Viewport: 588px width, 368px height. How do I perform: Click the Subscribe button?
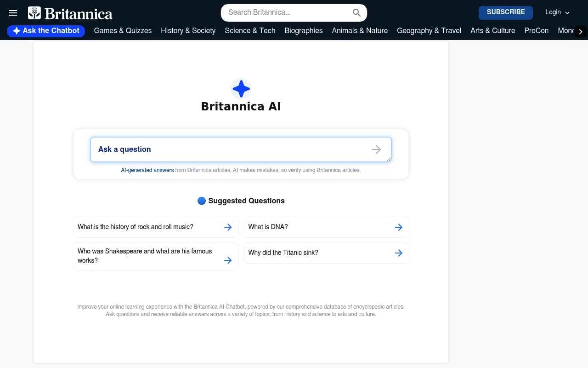506,12
